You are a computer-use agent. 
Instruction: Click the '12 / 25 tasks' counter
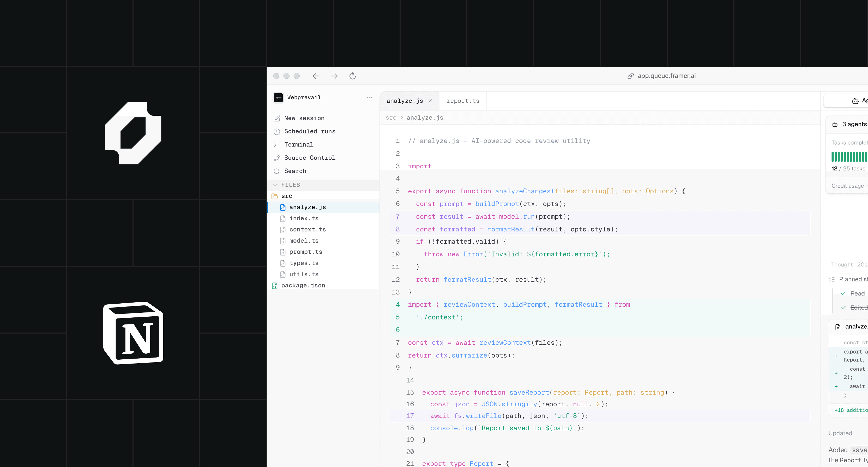click(848, 169)
